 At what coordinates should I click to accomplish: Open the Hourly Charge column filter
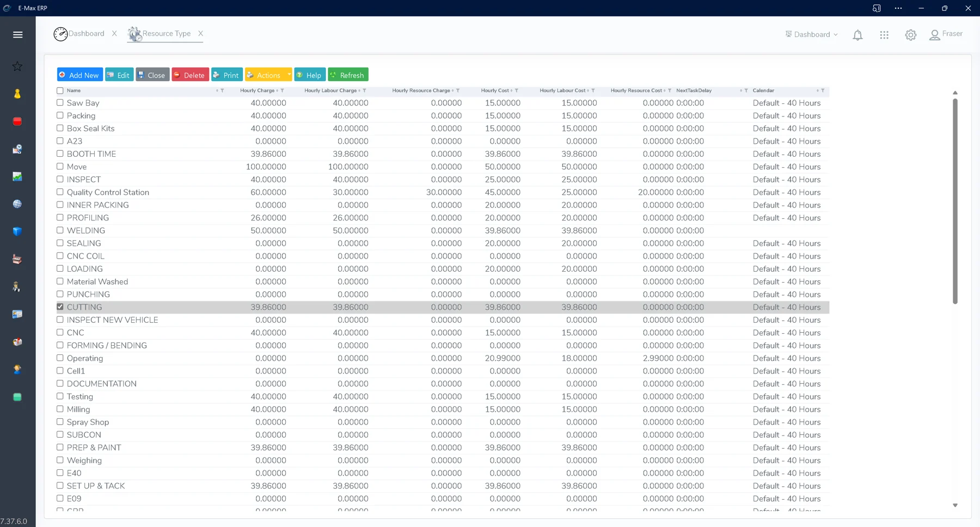(282, 90)
